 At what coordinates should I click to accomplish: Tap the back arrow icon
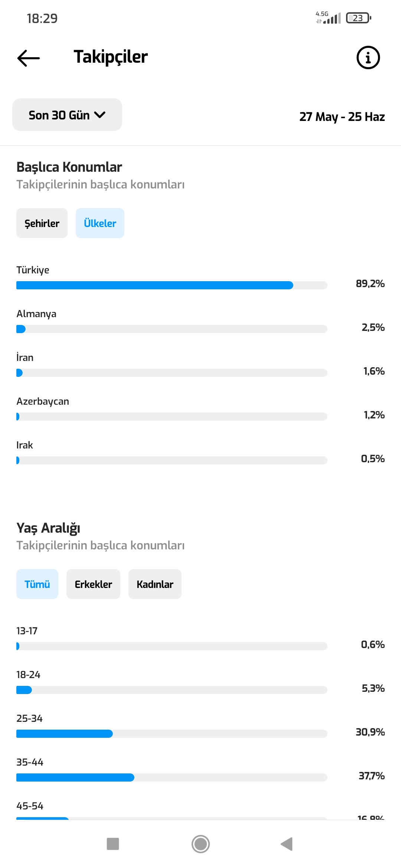[29, 58]
